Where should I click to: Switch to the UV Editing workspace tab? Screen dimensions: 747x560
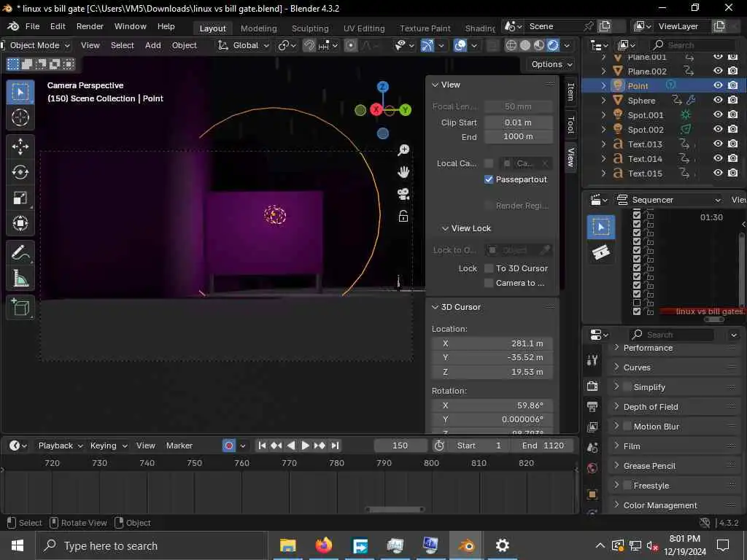tap(364, 28)
